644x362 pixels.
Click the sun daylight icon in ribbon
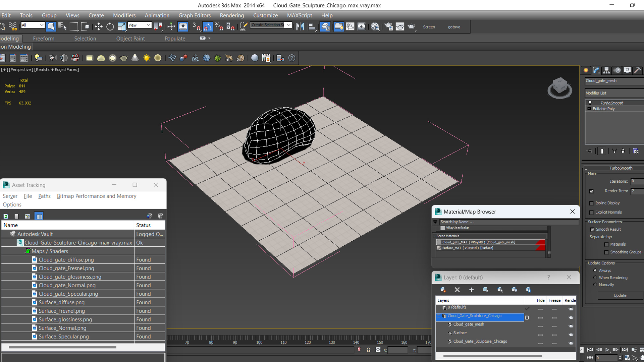pos(147,58)
